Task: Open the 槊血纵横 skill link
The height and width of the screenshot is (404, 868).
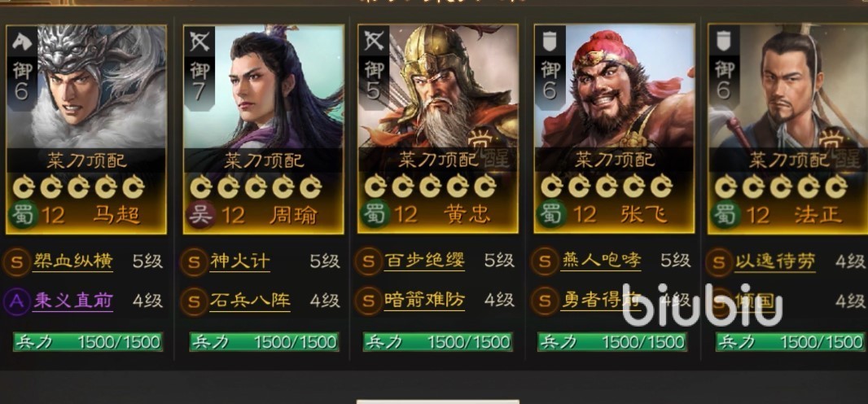Action: [73, 261]
